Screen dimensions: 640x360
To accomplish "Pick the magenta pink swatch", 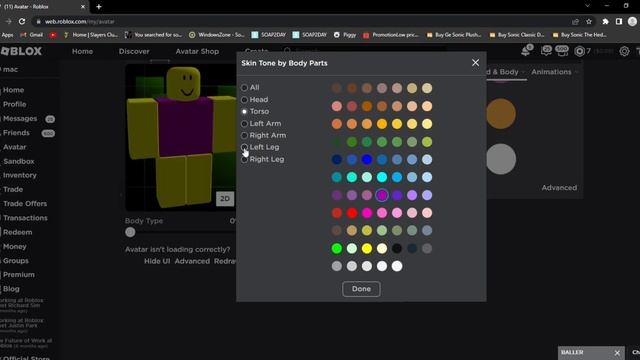I will tap(367, 213).
